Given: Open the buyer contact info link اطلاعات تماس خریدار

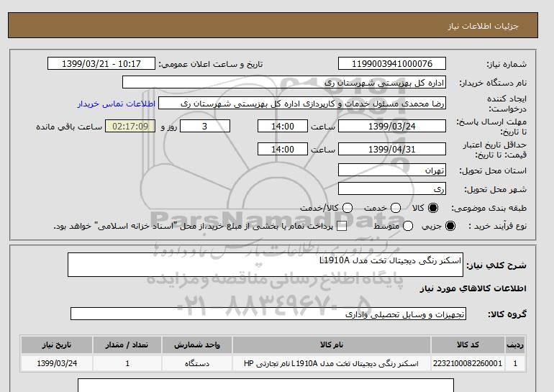Looking at the screenshot, I should point(117,104).
